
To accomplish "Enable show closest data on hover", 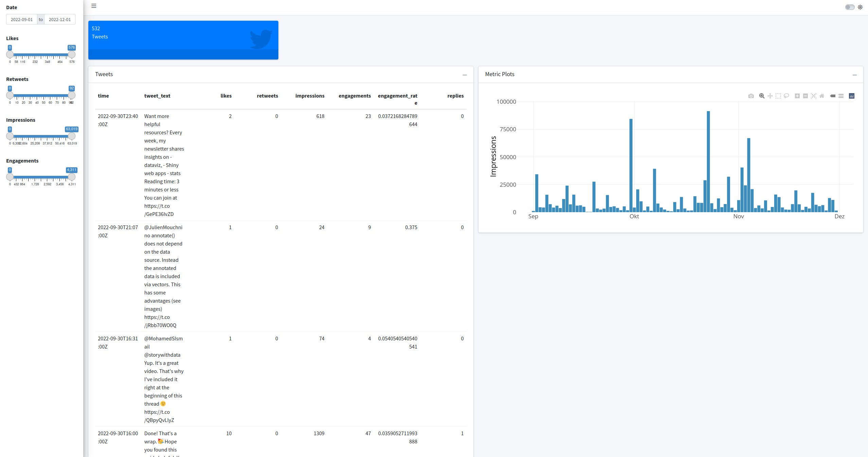I will coord(840,96).
